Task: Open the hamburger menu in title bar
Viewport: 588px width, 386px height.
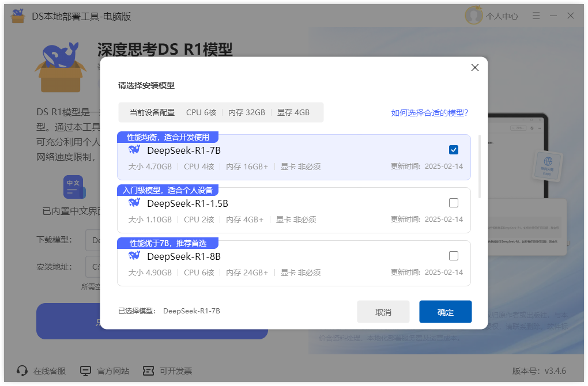Action: (x=536, y=16)
